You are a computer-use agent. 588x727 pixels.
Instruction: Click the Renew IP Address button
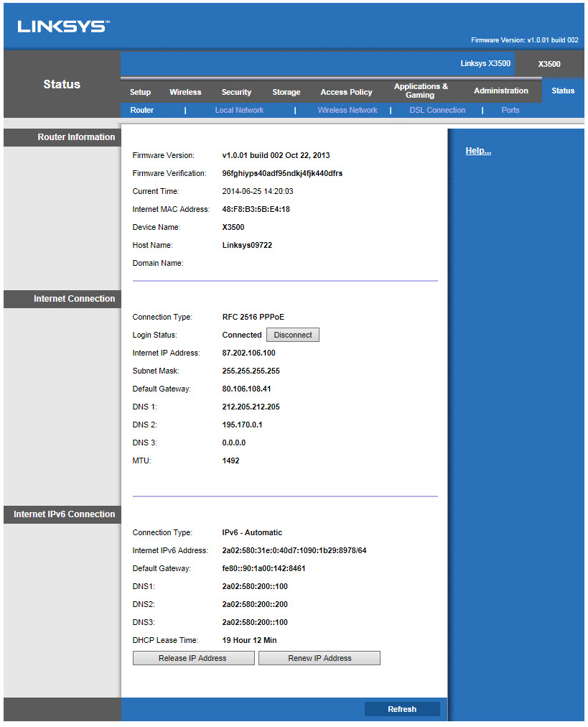(319, 658)
